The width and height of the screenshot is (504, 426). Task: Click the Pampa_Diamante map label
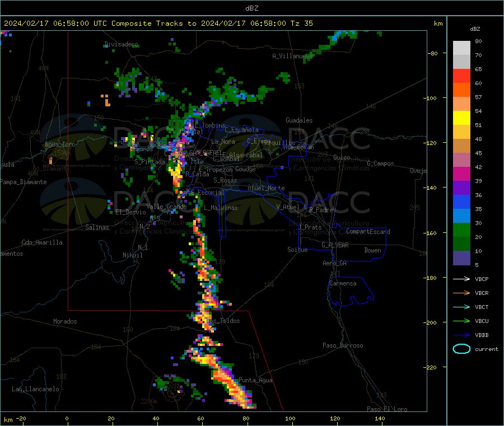(x=24, y=182)
